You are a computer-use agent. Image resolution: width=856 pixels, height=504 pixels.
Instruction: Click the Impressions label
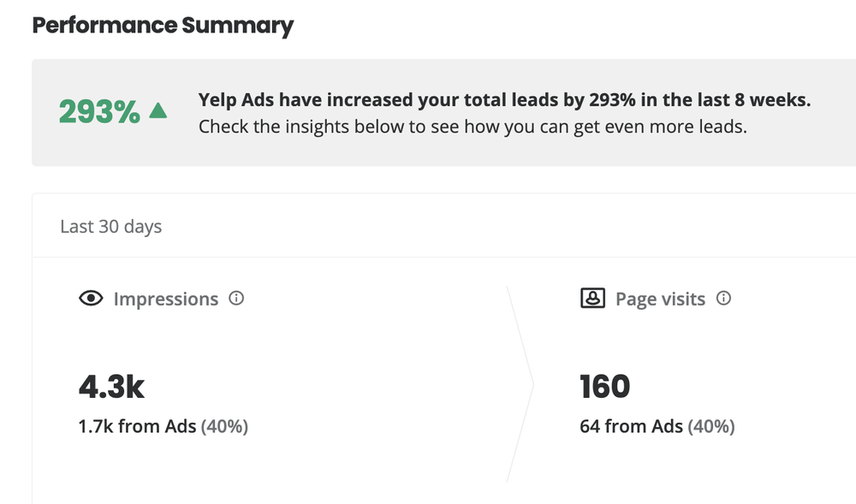point(166,299)
